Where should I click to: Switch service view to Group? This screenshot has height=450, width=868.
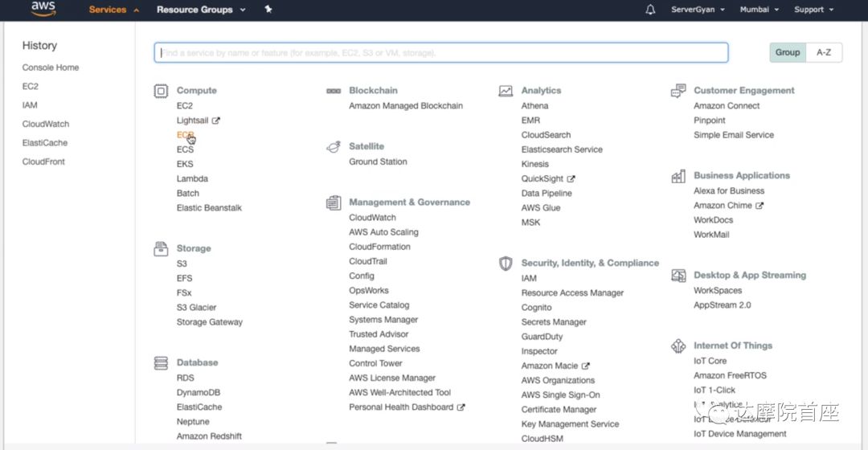[788, 52]
